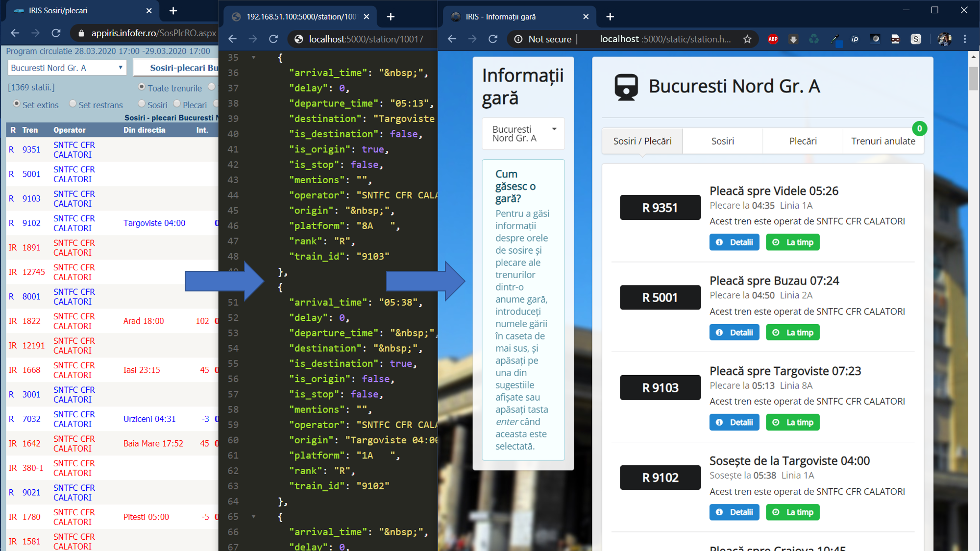Select the Plecari radio button
The height and width of the screenshot is (551, 980).
point(177,104)
